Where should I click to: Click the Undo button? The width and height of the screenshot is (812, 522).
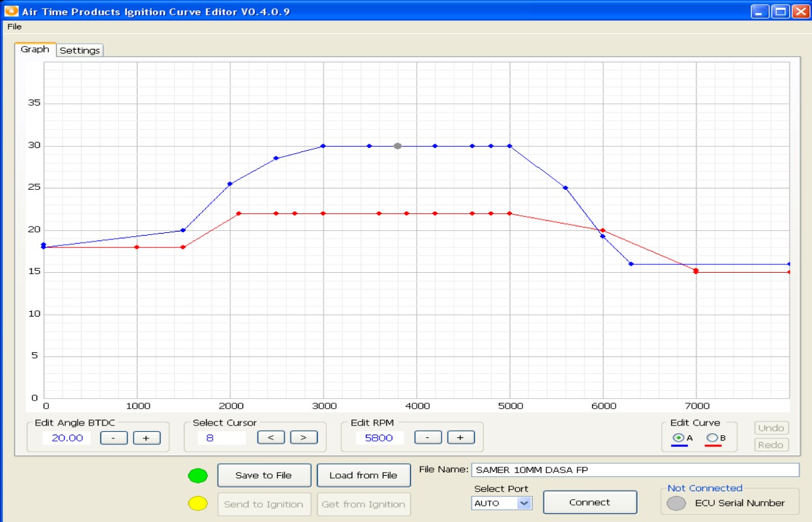click(772, 428)
